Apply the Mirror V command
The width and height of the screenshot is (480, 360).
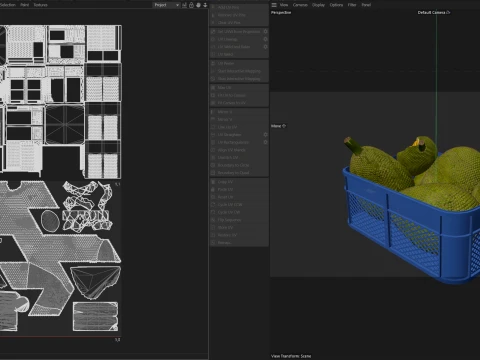point(239,119)
